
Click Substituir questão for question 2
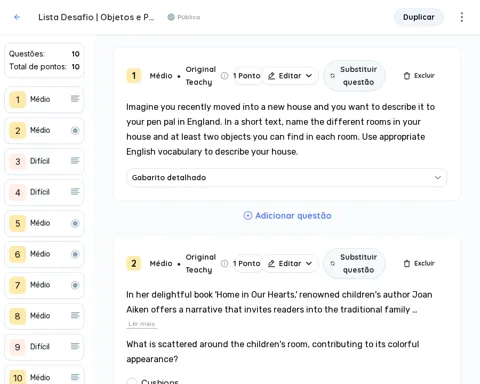click(x=354, y=263)
